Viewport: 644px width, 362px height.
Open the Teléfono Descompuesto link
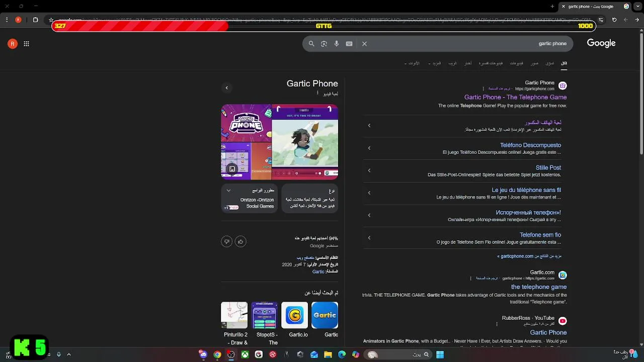(x=530, y=145)
